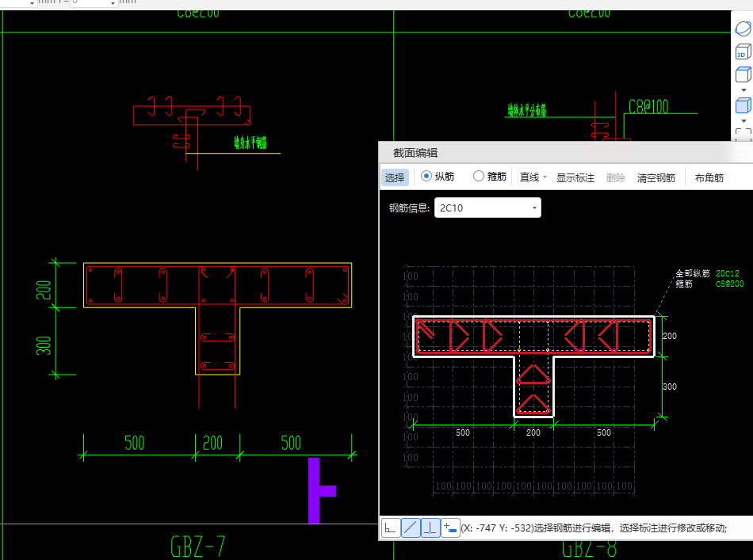Image resolution: width=753 pixels, height=560 pixels.
Task: Click the dynamic input plus icon in bottom bar
Action: [450, 528]
